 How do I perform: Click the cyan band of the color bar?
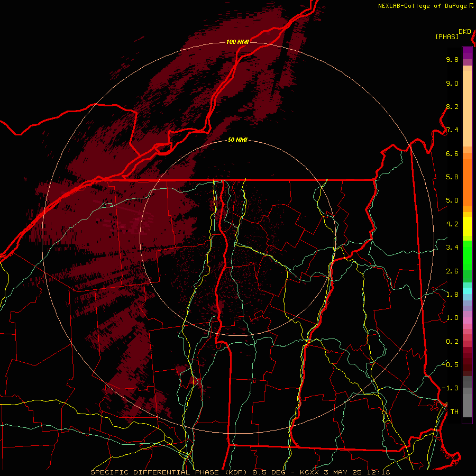tap(467, 291)
